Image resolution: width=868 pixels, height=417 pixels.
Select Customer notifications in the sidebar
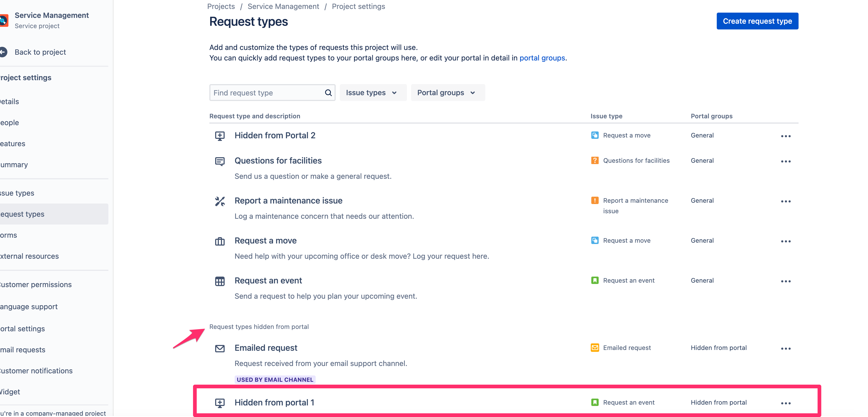point(36,371)
